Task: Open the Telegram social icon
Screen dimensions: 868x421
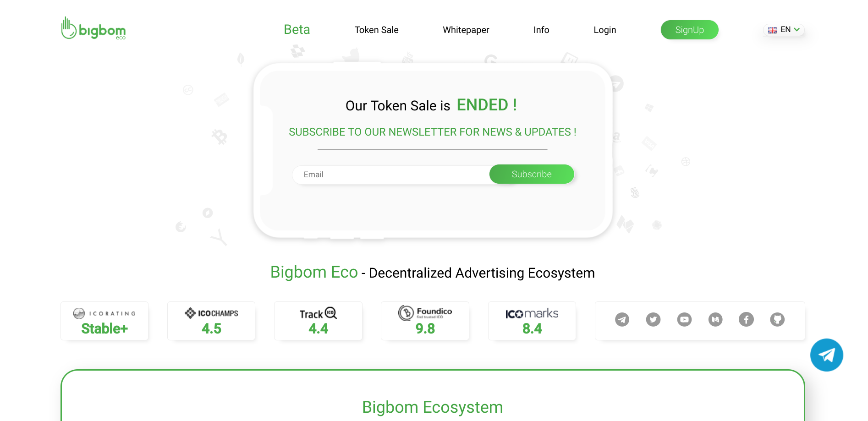Action: pos(622,319)
